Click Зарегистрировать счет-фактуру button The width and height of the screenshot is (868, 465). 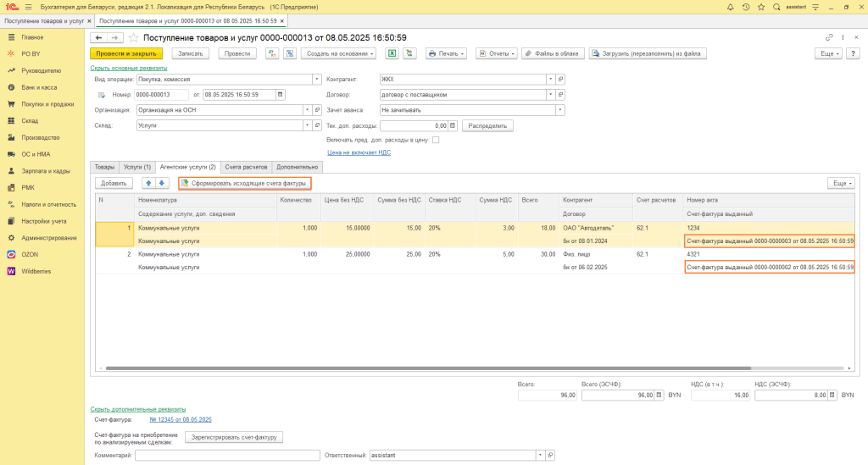click(x=234, y=437)
